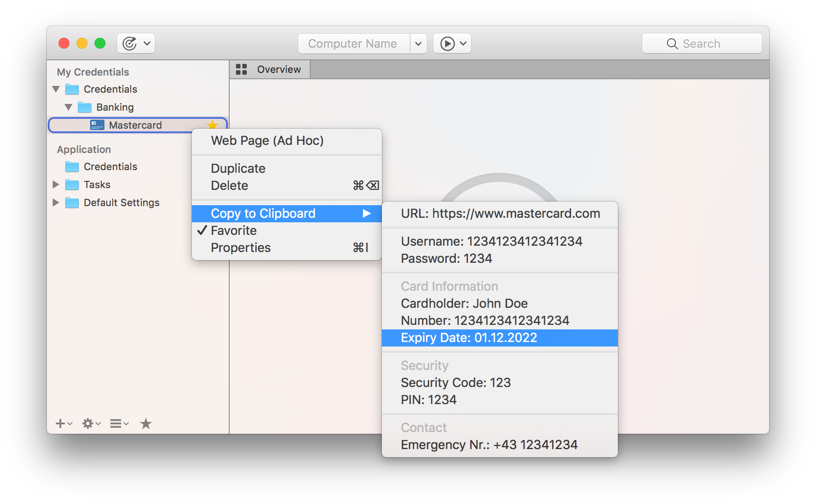Open the gear actions menu in sidebar footer

[91, 423]
